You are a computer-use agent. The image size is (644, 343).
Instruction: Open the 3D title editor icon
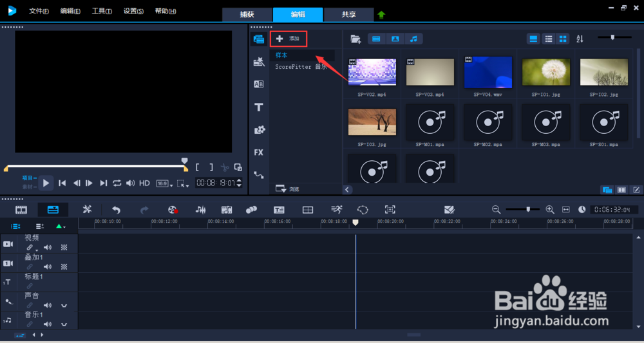[450, 210]
